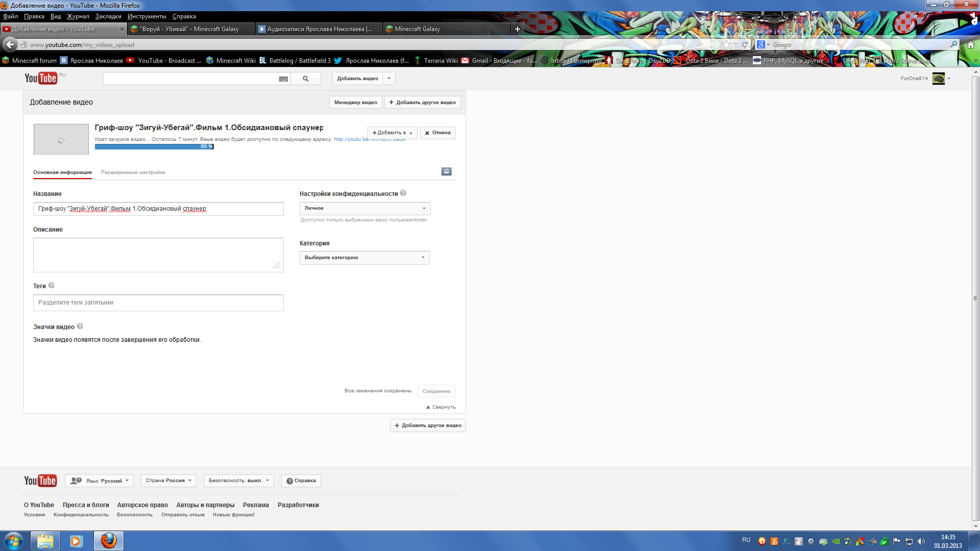Click into the Описание text area
The width and height of the screenshot is (980, 551).
click(158, 255)
